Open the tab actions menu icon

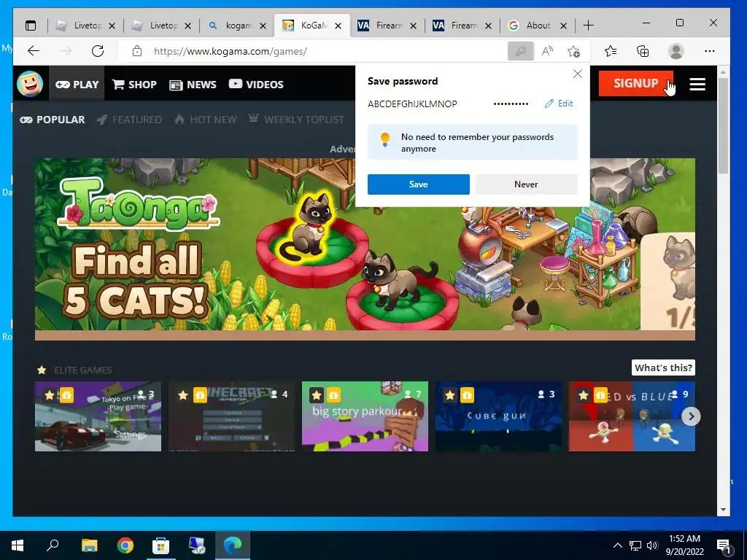point(31,26)
